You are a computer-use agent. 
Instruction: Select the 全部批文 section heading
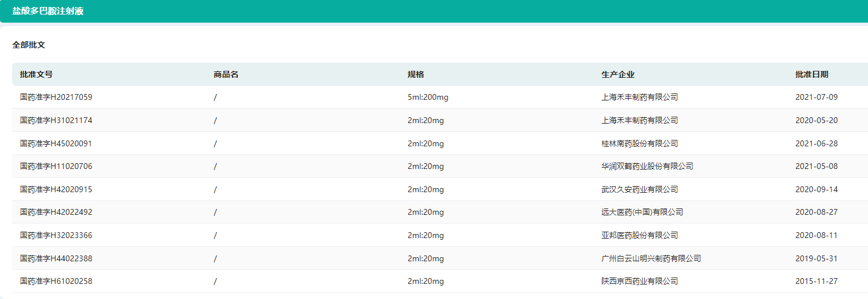[29, 45]
